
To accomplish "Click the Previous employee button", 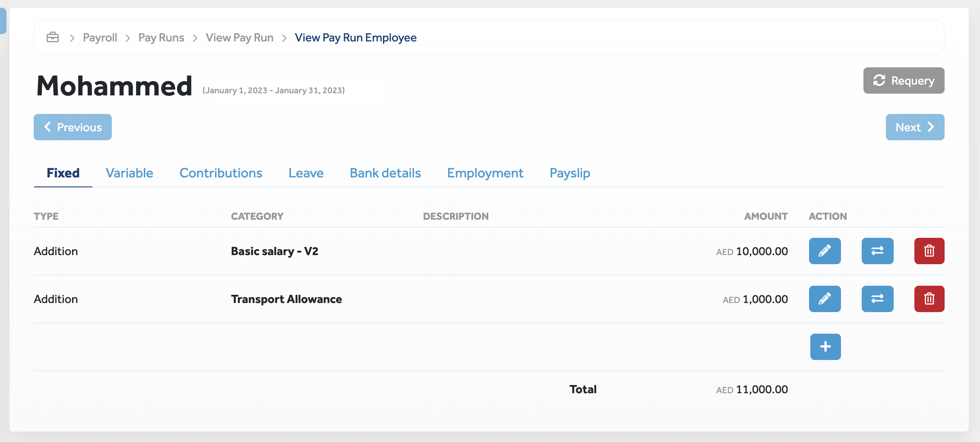I will point(72,127).
